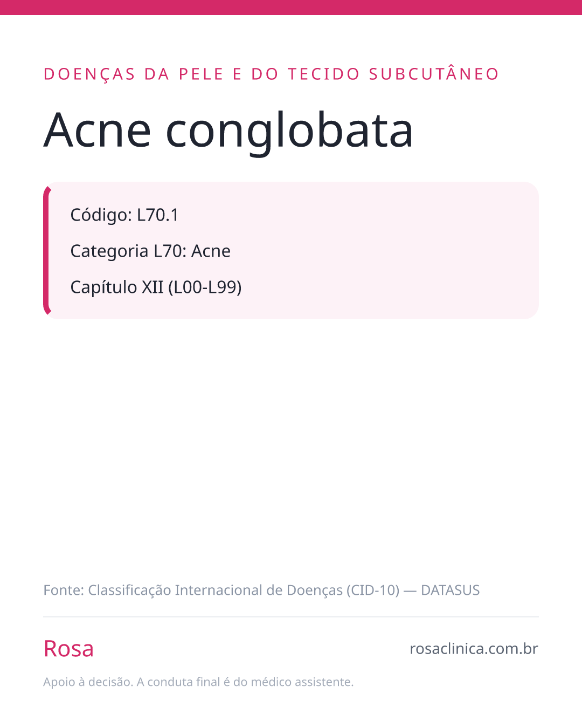The height and width of the screenshot is (728, 582).
Task: Click the DATASUS word in source line
Action: (450, 590)
